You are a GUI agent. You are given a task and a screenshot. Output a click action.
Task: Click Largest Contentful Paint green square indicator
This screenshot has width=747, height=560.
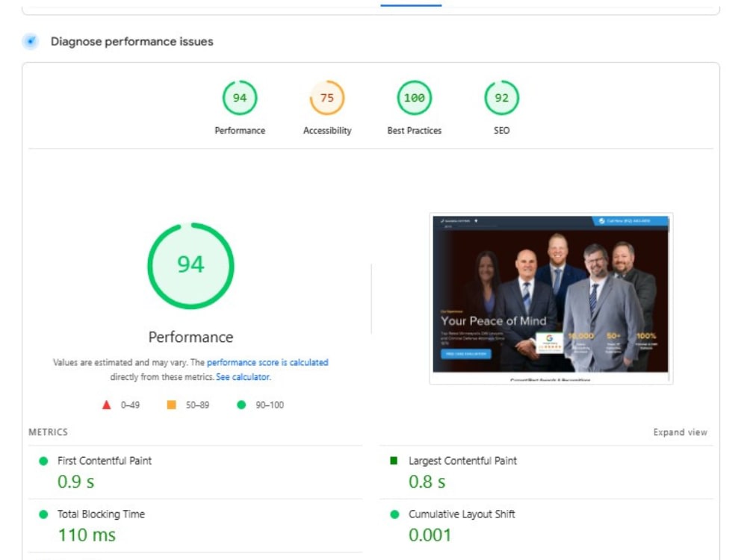394,461
